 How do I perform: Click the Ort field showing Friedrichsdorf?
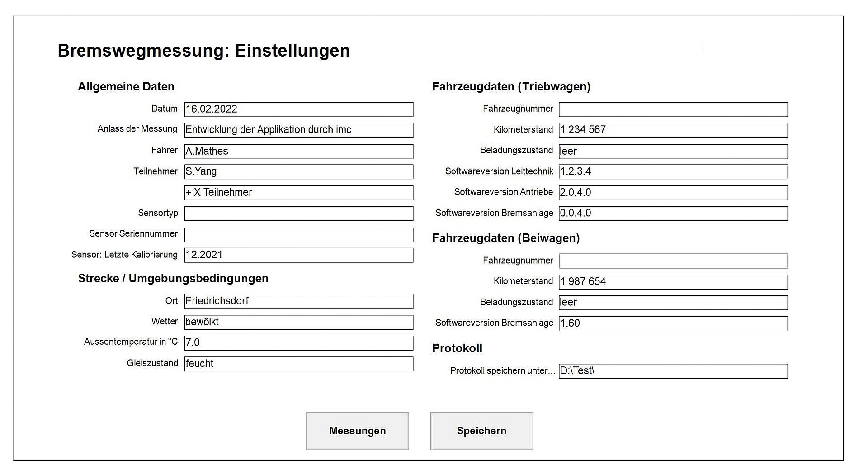click(x=298, y=301)
